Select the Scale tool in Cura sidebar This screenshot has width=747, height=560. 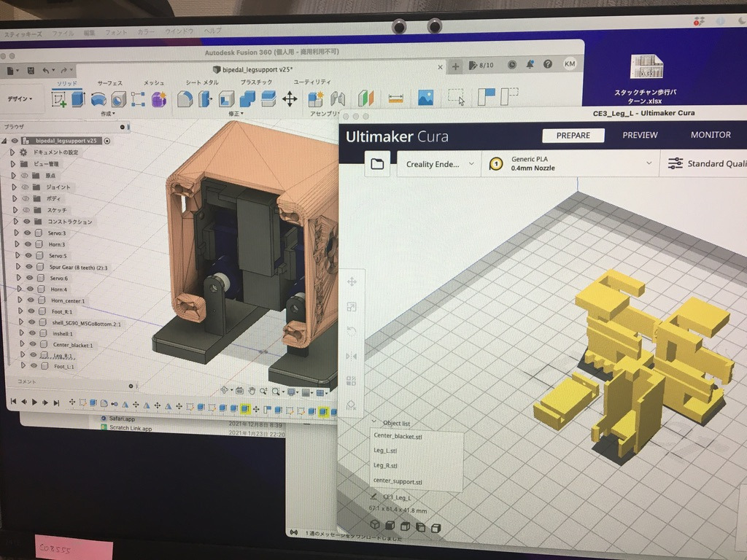(x=352, y=307)
